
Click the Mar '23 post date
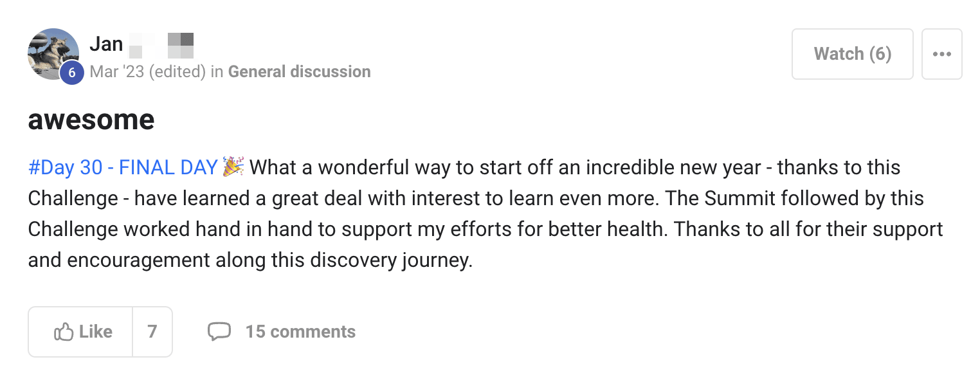pyautogui.click(x=118, y=71)
